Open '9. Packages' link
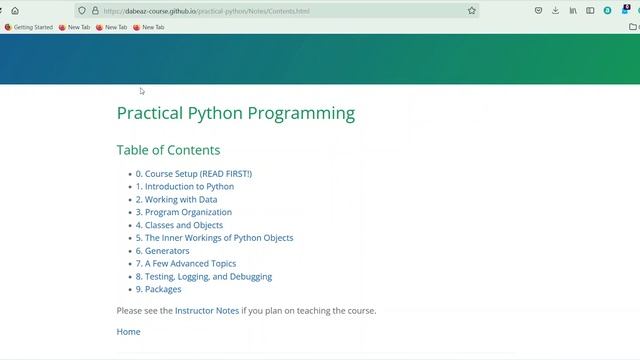The width and height of the screenshot is (640, 360). (x=158, y=289)
